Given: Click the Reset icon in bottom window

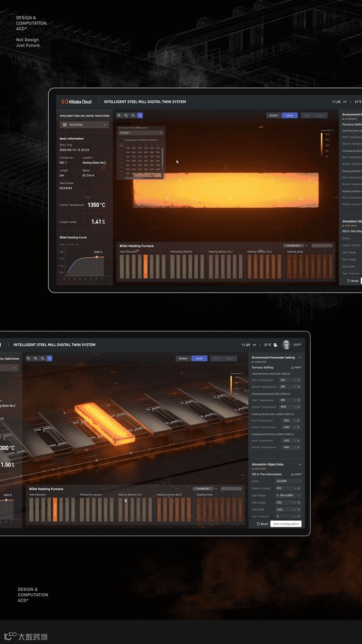Looking at the screenshot, I should pyautogui.click(x=259, y=524).
